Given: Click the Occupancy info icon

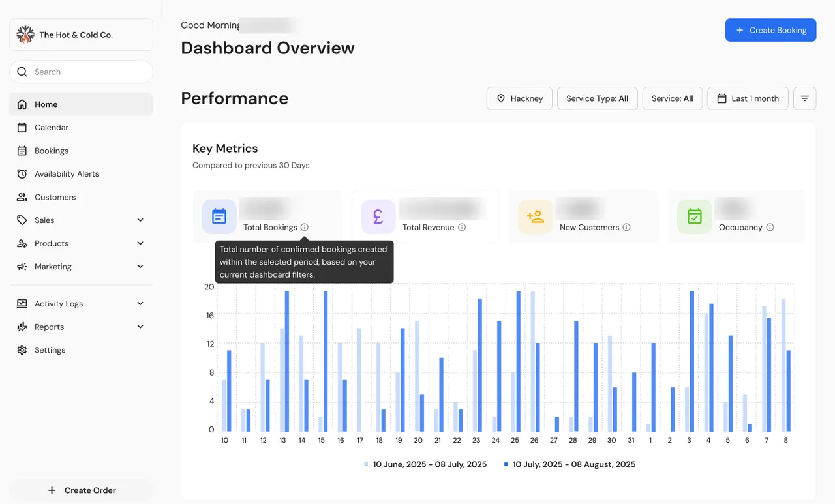Looking at the screenshot, I should click(x=770, y=228).
